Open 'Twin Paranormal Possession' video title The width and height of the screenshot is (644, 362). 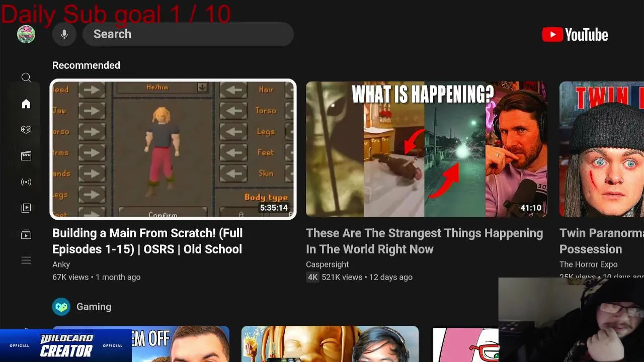(602, 241)
